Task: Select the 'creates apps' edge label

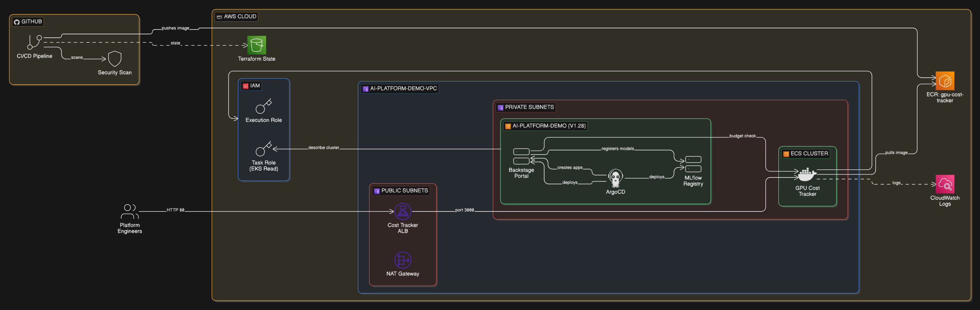Action: pyautogui.click(x=570, y=168)
